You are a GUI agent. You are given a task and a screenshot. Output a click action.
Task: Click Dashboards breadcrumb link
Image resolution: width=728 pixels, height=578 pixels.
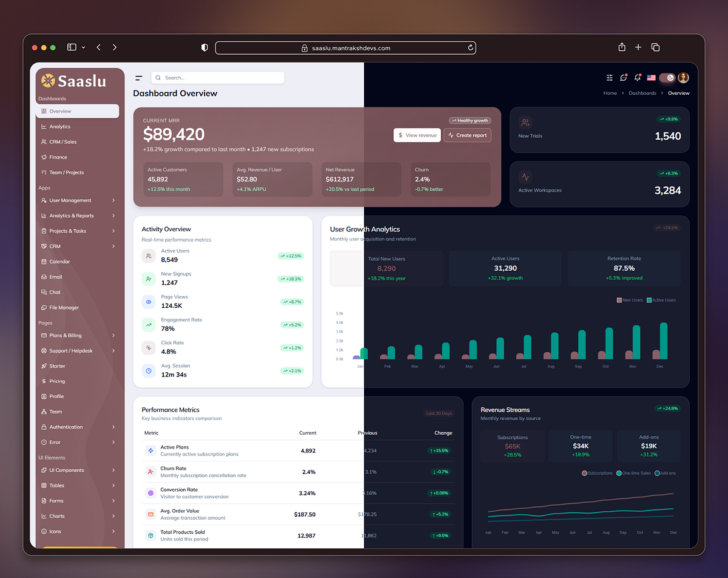(642, 93)
